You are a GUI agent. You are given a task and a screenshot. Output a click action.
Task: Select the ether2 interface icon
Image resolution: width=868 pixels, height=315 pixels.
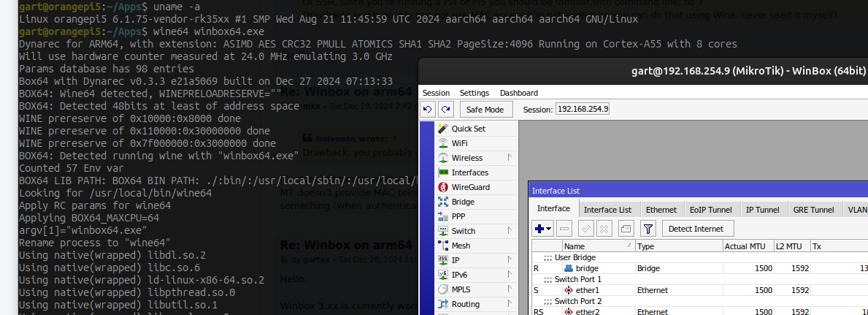click(569, 311)
